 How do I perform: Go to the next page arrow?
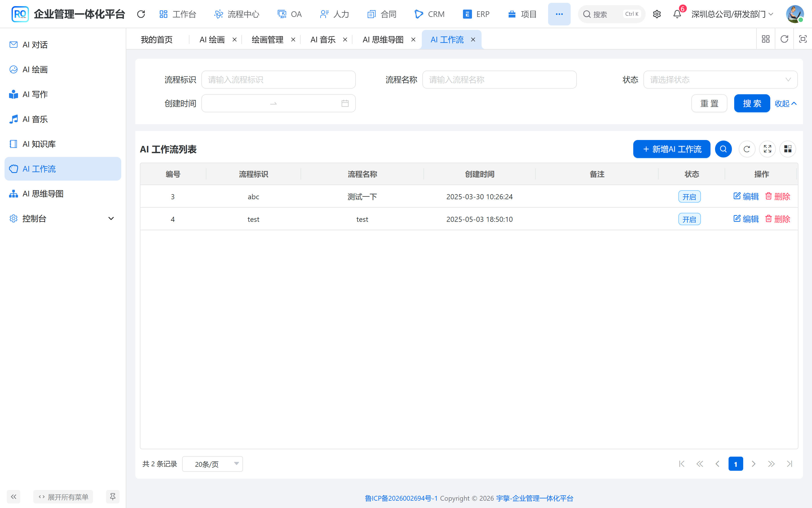point(753,464)
